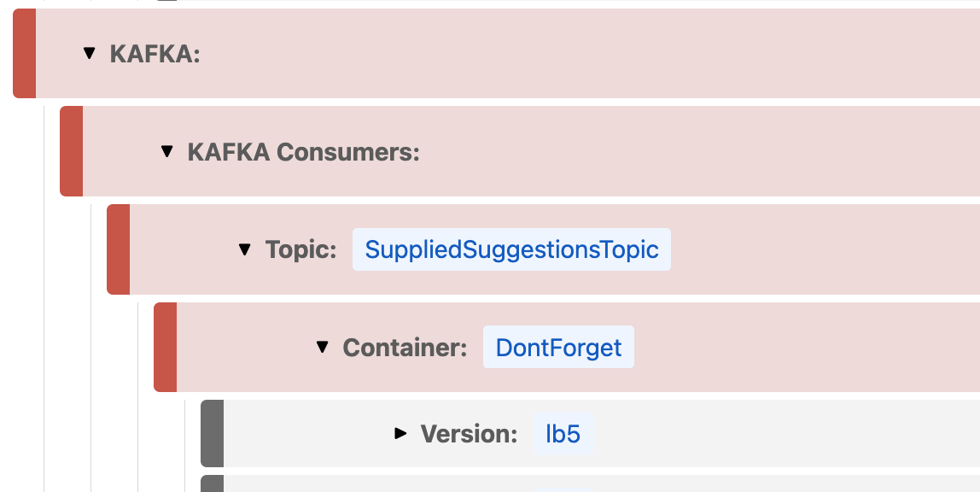The width and height of the screenshot is (980, 492).
Task: Click the lb5 version badge
Action: (x=563, y=433)
